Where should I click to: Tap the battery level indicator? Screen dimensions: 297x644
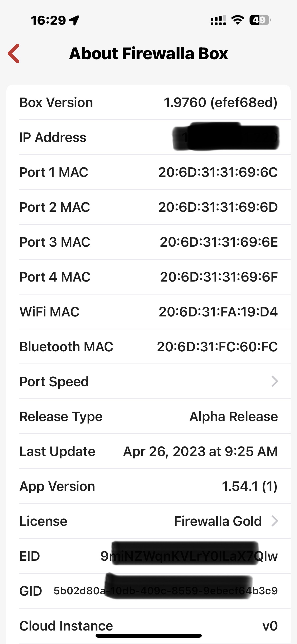[x=260, y=20]
